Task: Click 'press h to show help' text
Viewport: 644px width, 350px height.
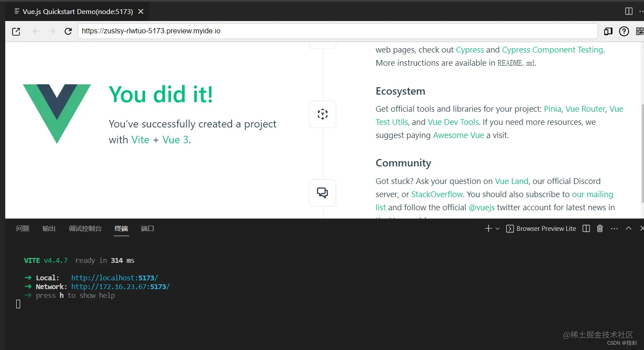Action: click(x=76, y=296)
